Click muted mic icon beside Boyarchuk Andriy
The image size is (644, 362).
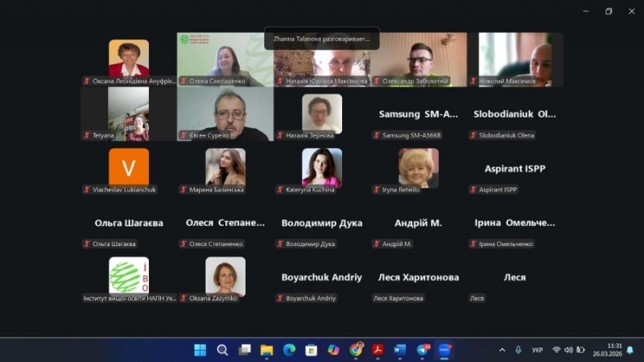point(279,298)
